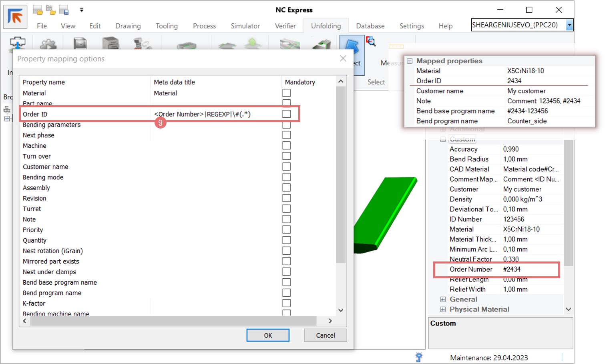Open the SHEARGENIUSEVO machine dropdown
The height and width of the screenshot is (364, 611).
[569, 25]
